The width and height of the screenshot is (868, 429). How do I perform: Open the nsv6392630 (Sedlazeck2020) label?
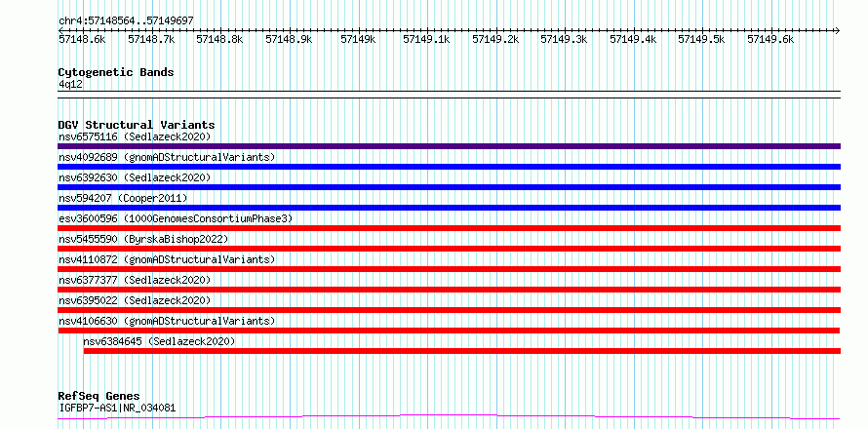(135, 177)
